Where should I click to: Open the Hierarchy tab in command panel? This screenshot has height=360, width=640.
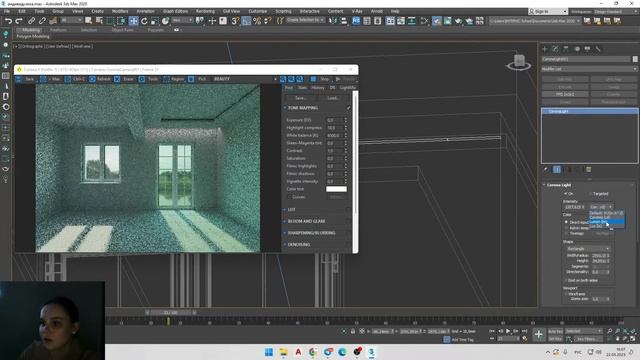pyautogui.click(x=566, y=49)
